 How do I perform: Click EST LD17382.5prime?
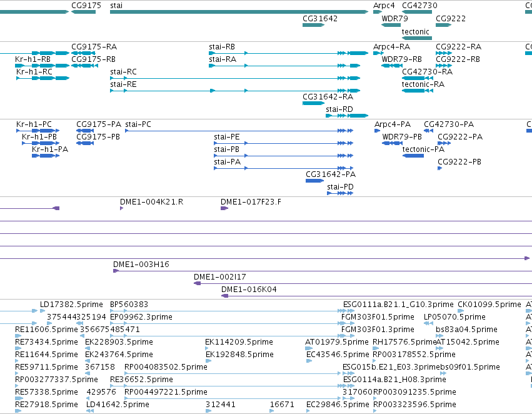tap(71, 305)
